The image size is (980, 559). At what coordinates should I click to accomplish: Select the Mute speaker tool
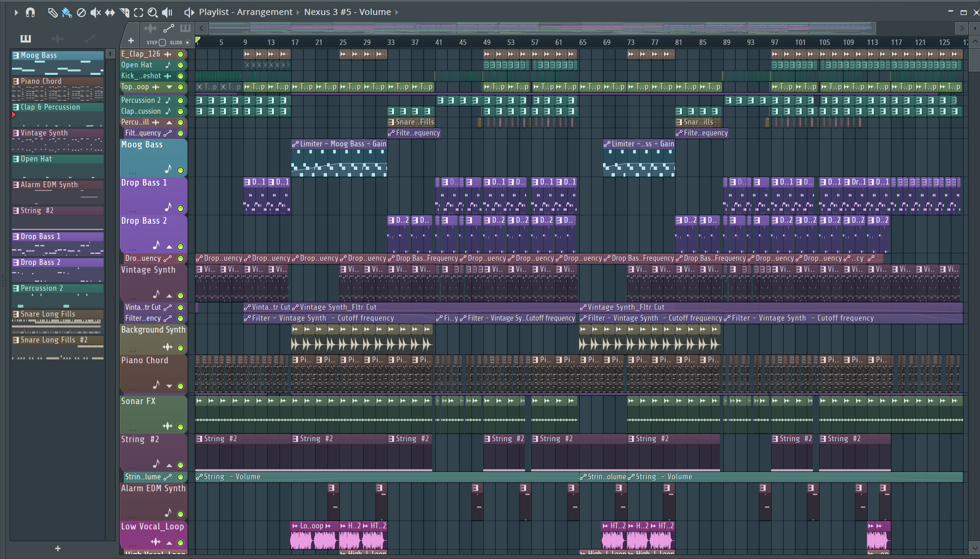point(95,12)
